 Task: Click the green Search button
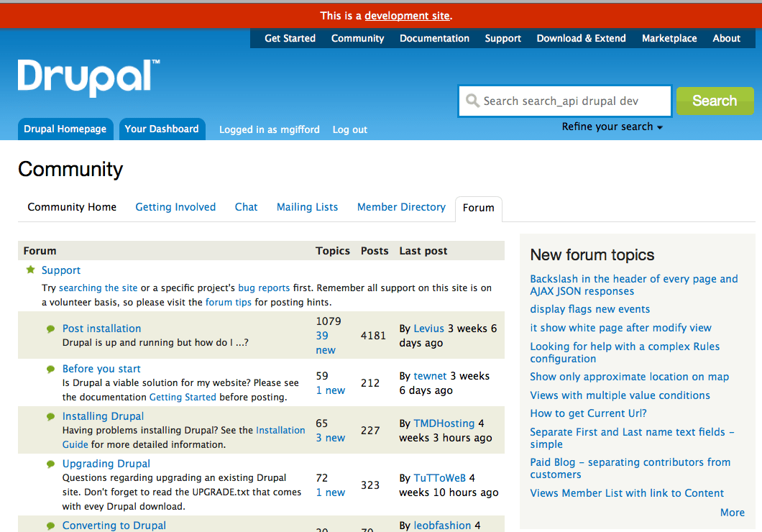pos(715,101)
